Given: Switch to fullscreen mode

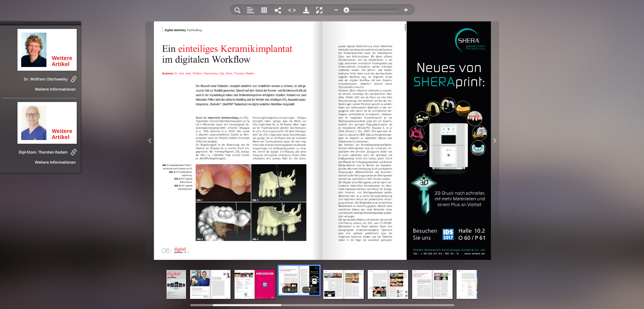Looking at the screenshot, I should click(319, 10).
